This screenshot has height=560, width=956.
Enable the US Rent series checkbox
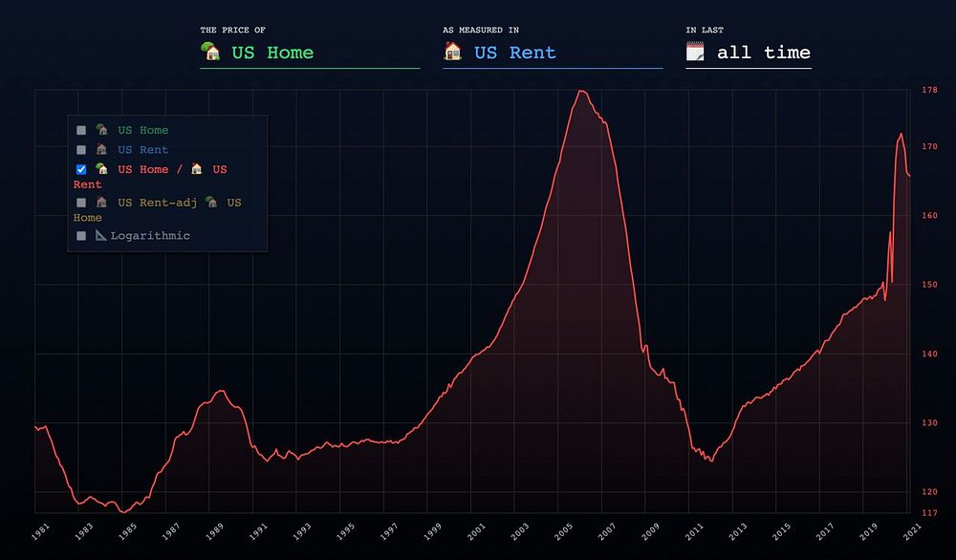pyautogui.click(x=81, y=150)
